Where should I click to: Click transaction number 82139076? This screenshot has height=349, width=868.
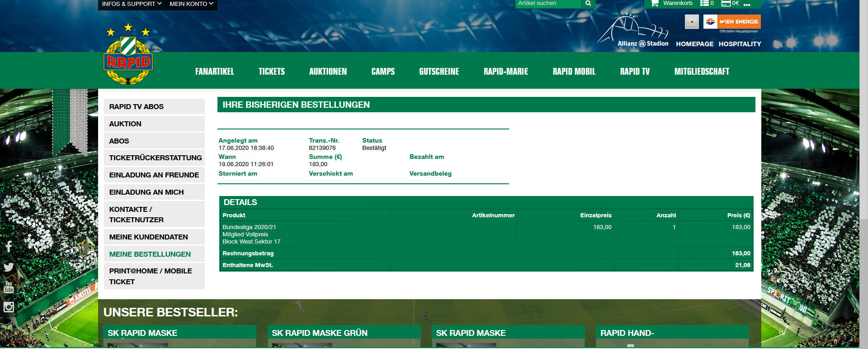pos(322,148)
